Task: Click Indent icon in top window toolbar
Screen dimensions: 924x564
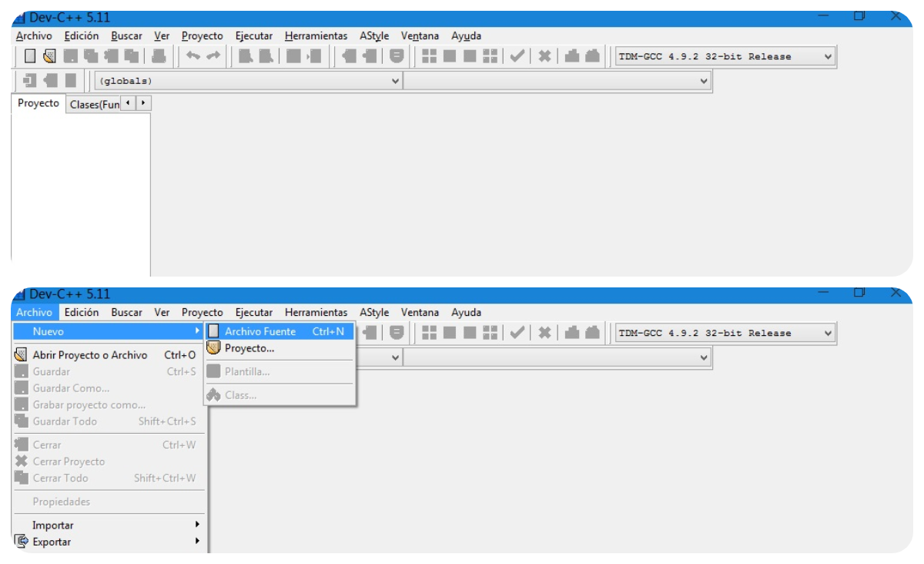Action: pyautogui.click(x=349, y=56)
